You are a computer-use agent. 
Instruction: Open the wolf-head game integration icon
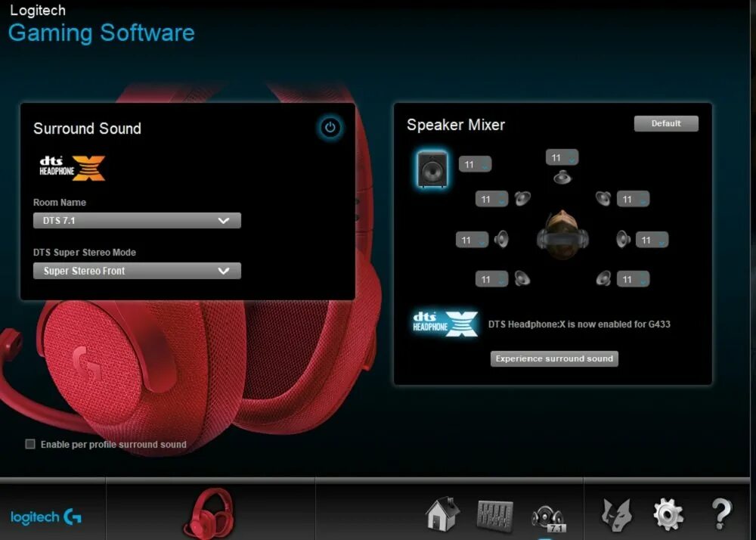(x=617, y=514)
